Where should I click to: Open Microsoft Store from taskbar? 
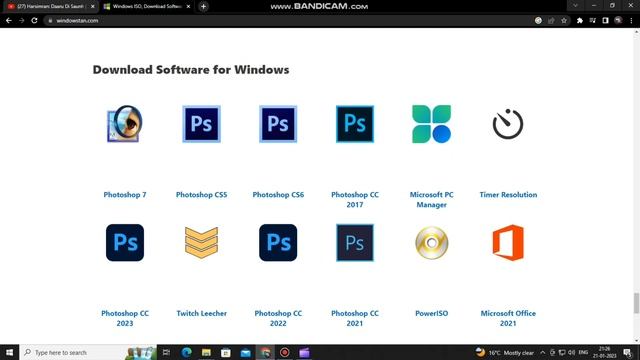point(226,352)
